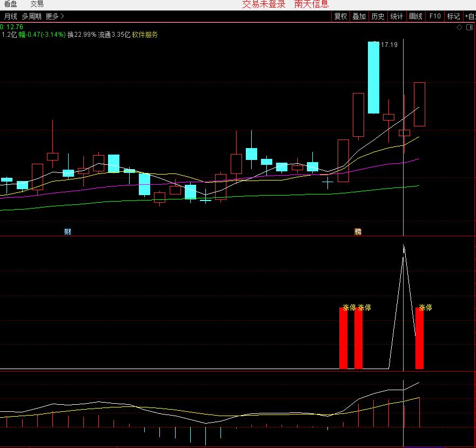The height and width of the screenshot is (448, 476).
Task: Select the 月线 monthly chart period
Action: tap(10, 16)
